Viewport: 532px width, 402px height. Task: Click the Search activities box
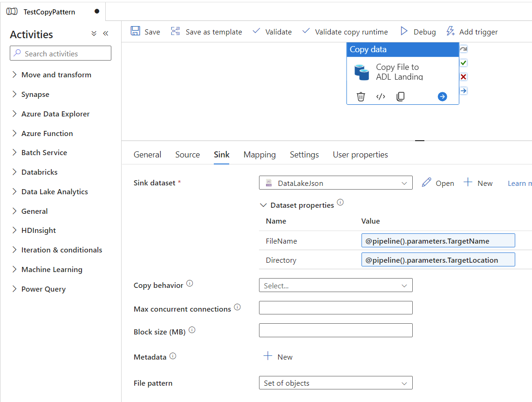pyautogui.click(x=61, y=53)
